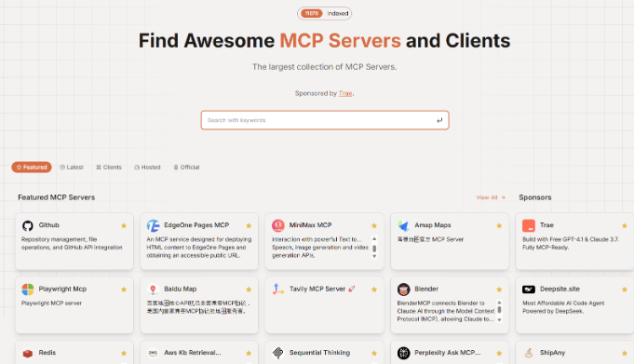The image size is (634, 364).
Task: Click the EdgeOne Pages MCP logo
Action: click(x=153, y=225)
